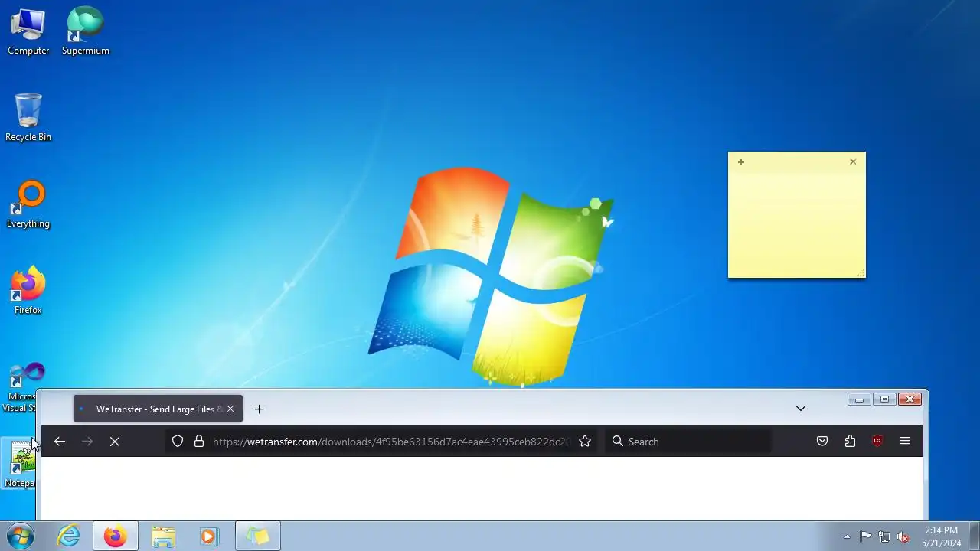Open a new Firefox tab
This screenshot has height=551, width=980.
coord(259,409)
